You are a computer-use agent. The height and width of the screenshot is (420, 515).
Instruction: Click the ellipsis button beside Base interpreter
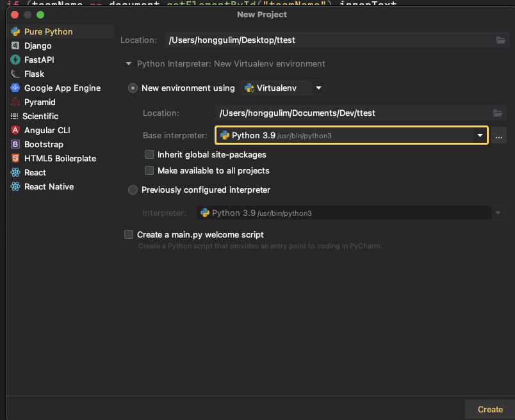[498, 136]
